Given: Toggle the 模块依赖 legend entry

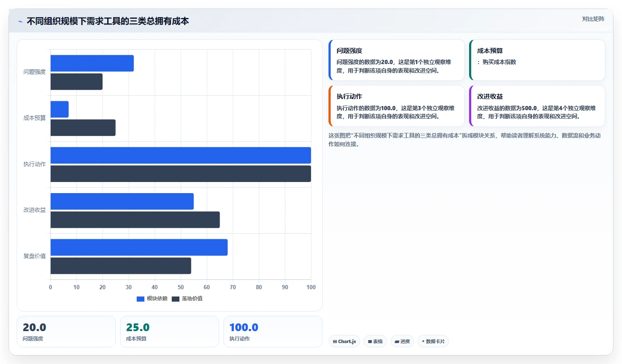Looking at the screenshot, I should (152, 299).
